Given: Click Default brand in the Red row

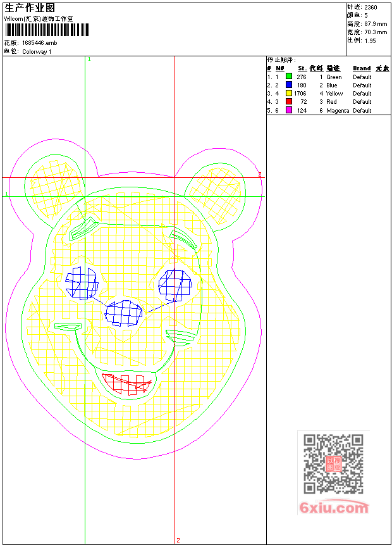Looking at the screenshot, I should [362, 102].
